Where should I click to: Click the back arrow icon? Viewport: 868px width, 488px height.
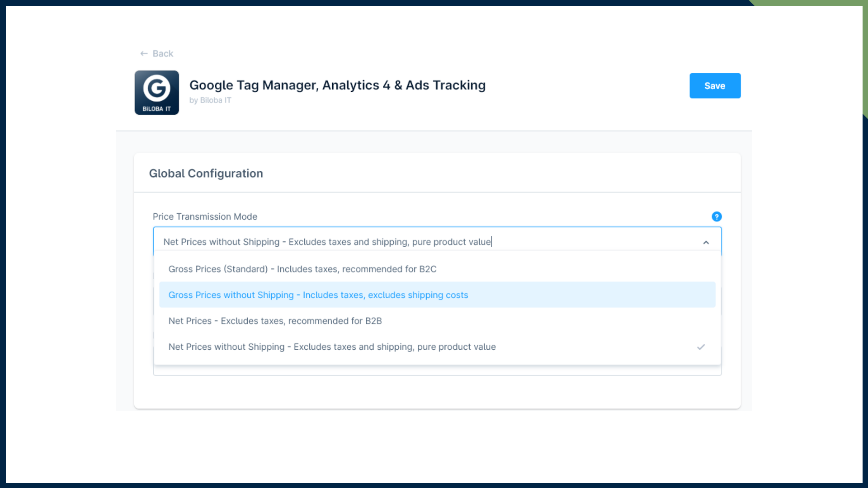pyautogui.click(x=144, y=54)
